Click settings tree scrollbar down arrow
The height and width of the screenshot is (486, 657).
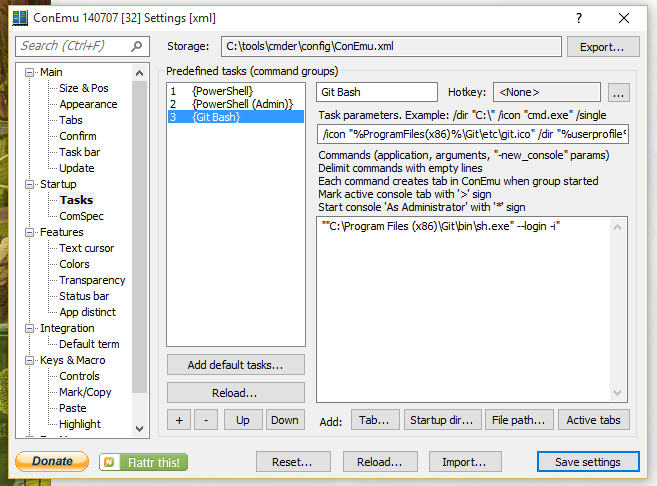pyautogui.click(x=140, y=429)
